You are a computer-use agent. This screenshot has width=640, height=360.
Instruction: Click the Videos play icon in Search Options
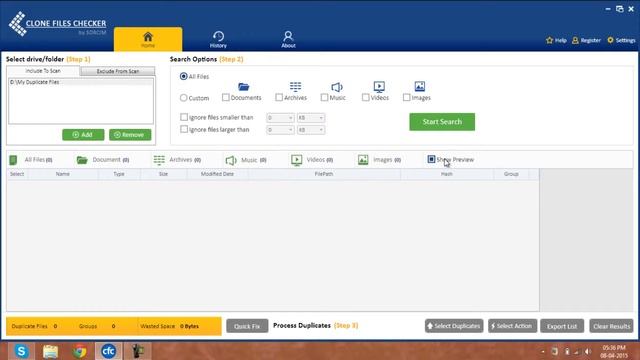pyautogui.click(x=379, y=87)
